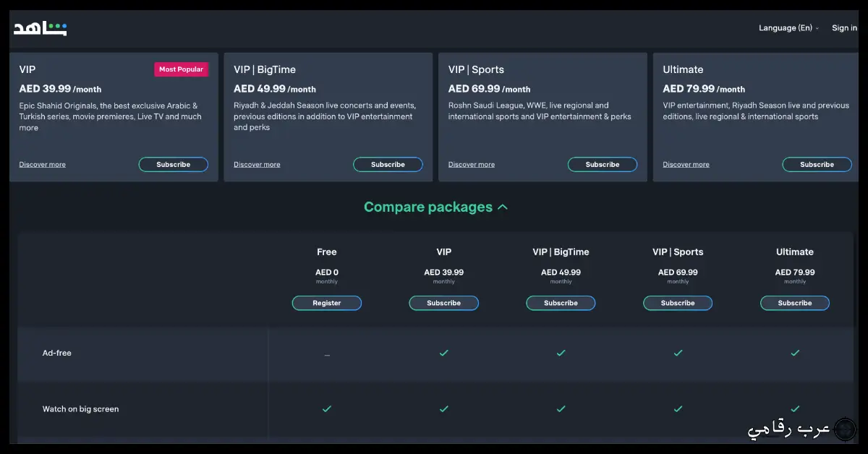The width and height of the screenshot is (868, 454).
Task: Collapse the Compare packages section
Action: click(x=427, y=207)
